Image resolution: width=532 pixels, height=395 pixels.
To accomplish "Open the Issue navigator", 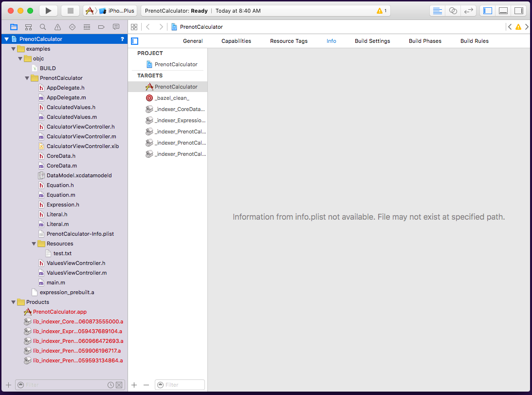I will [58, 27].
